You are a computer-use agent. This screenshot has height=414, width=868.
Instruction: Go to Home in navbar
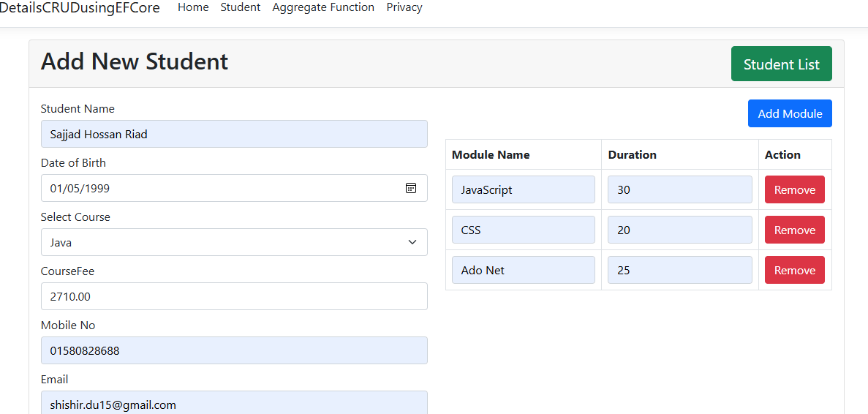[x=193, y=7]
